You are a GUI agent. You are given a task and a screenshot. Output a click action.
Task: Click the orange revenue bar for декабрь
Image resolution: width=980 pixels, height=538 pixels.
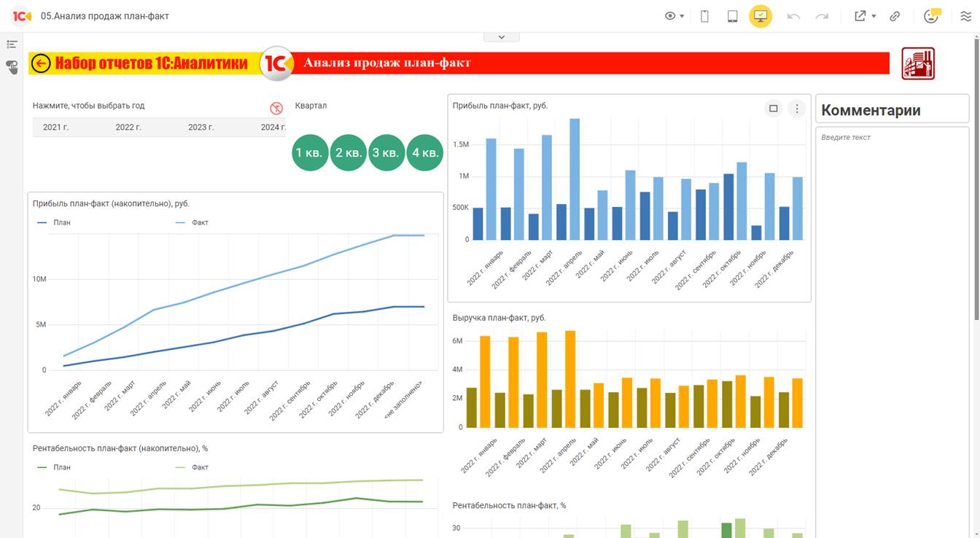click(x=797, y=403)
